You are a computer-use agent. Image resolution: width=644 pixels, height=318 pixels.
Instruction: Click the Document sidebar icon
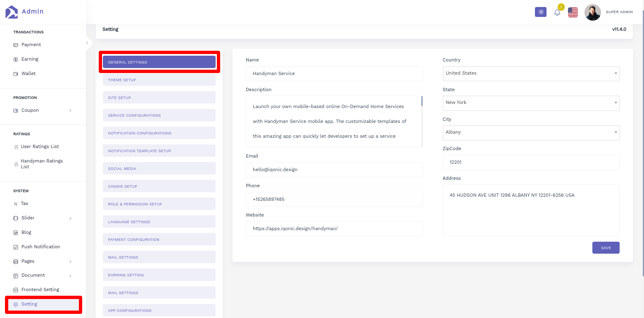(16, 276)
